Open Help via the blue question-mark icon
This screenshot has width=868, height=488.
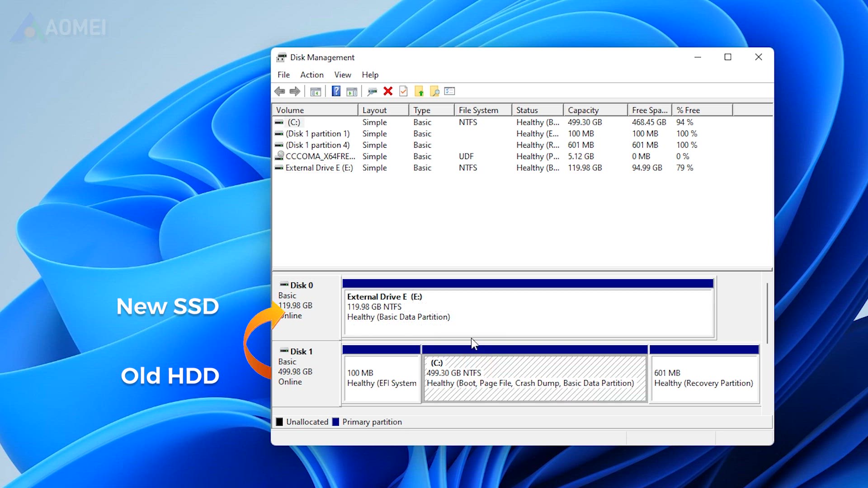(336, 91)
